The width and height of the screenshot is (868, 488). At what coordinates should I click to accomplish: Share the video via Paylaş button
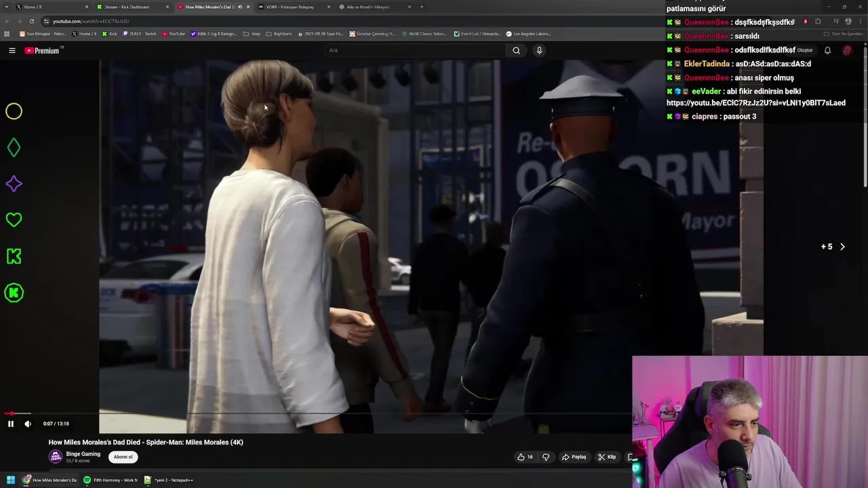click(574, 457)
